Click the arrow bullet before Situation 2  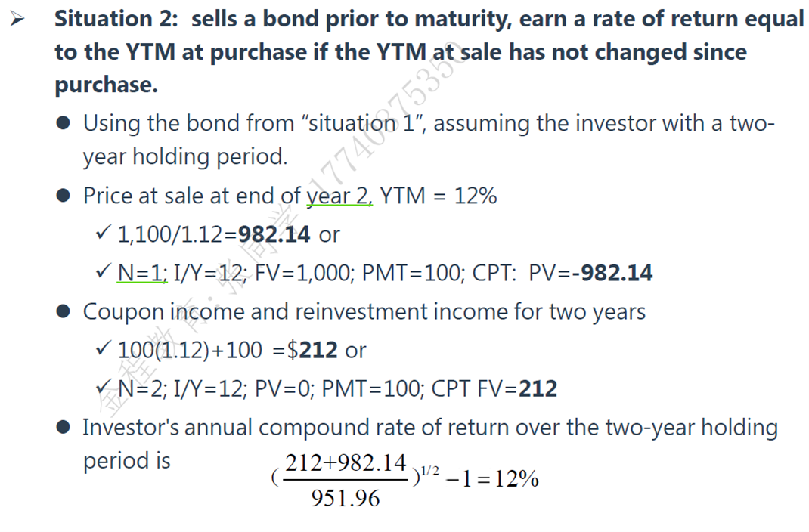click(17, 20)
